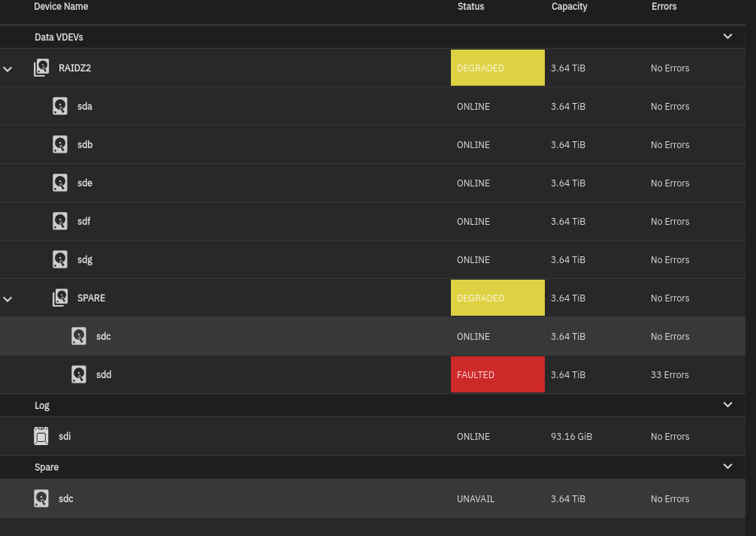Click the SSD icon beside sdi
Screen dimensions: 756x536
click(41, 436)
